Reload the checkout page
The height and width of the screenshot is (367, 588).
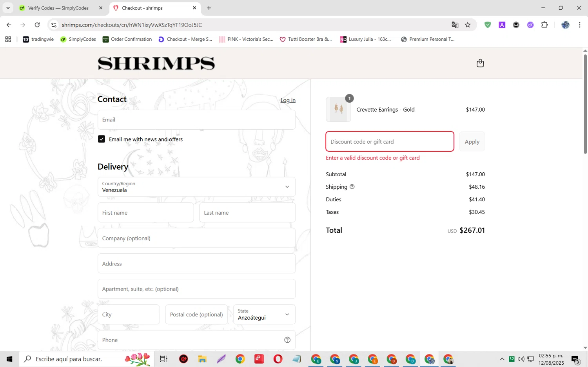[x=37, y=25]
